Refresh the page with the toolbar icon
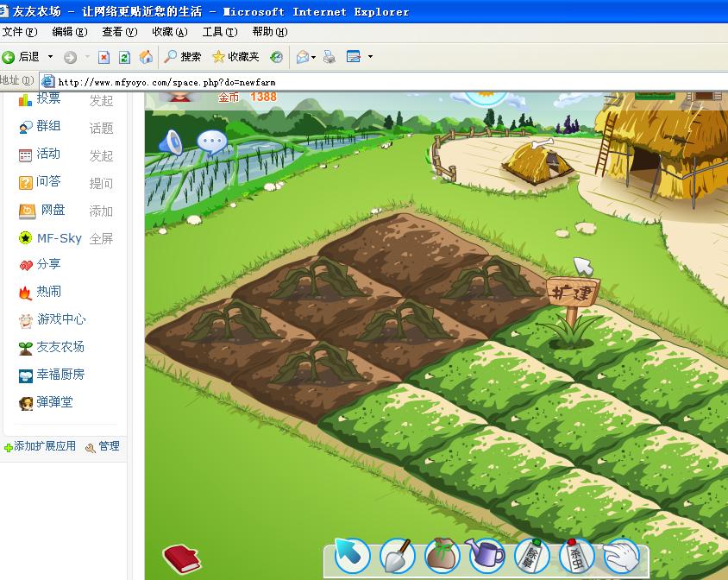This screenshot has width=728, height=580. point(124,57)
